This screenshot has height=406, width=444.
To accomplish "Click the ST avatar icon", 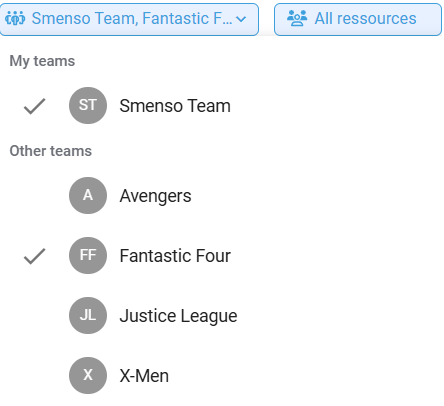I will click(x=88, y=105).
